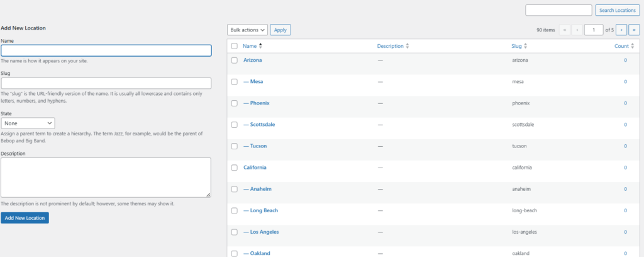Focus the Slug input field
The image size is (644, 257).
(106, 83)
